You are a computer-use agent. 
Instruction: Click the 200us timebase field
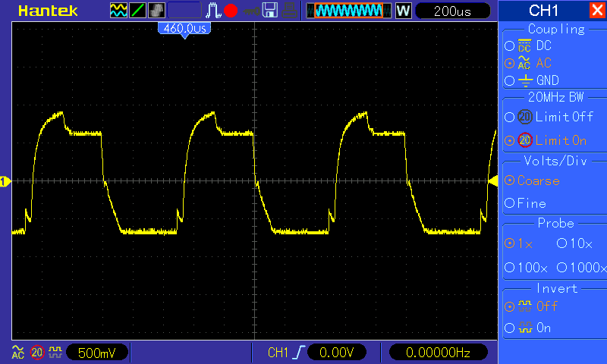pos(452,11)
